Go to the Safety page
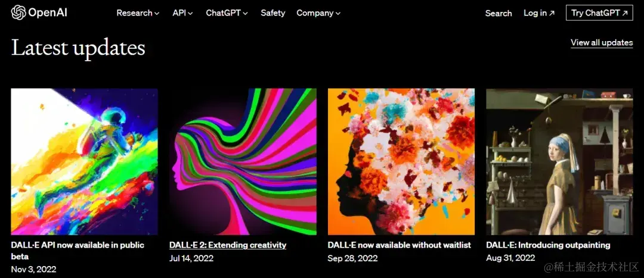644x278 pixels. (273, 13)
